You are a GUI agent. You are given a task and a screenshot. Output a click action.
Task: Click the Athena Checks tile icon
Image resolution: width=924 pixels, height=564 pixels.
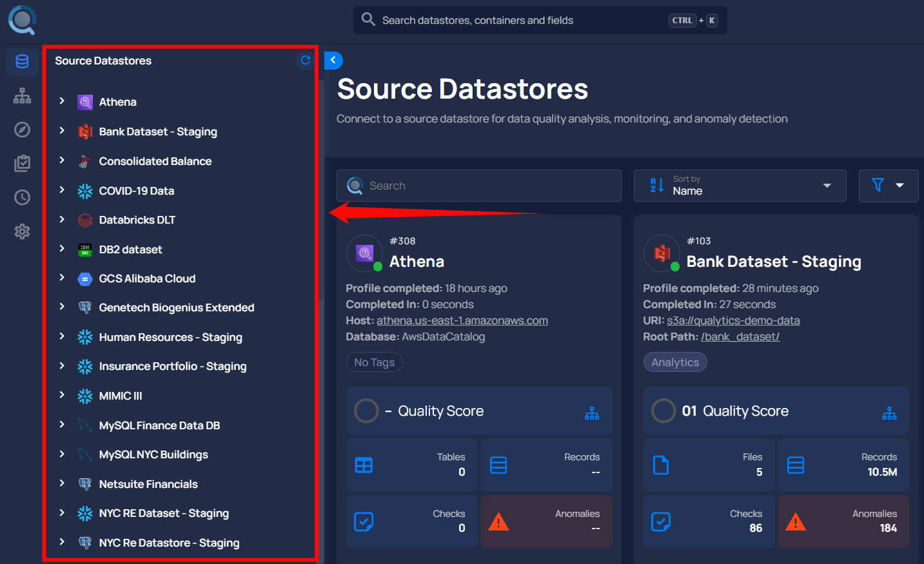point(364,521)
